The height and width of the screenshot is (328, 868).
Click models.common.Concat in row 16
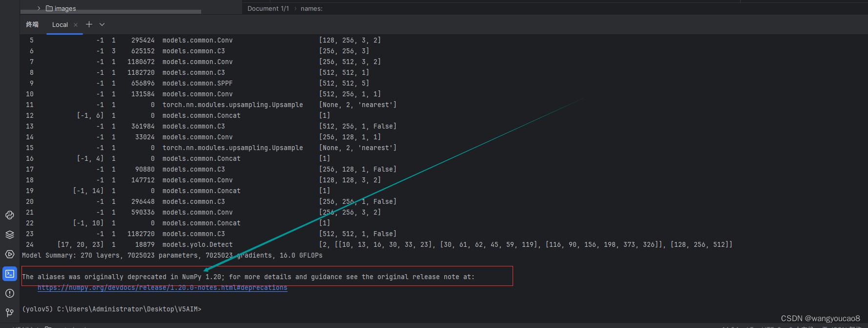[x=202, y=158]
